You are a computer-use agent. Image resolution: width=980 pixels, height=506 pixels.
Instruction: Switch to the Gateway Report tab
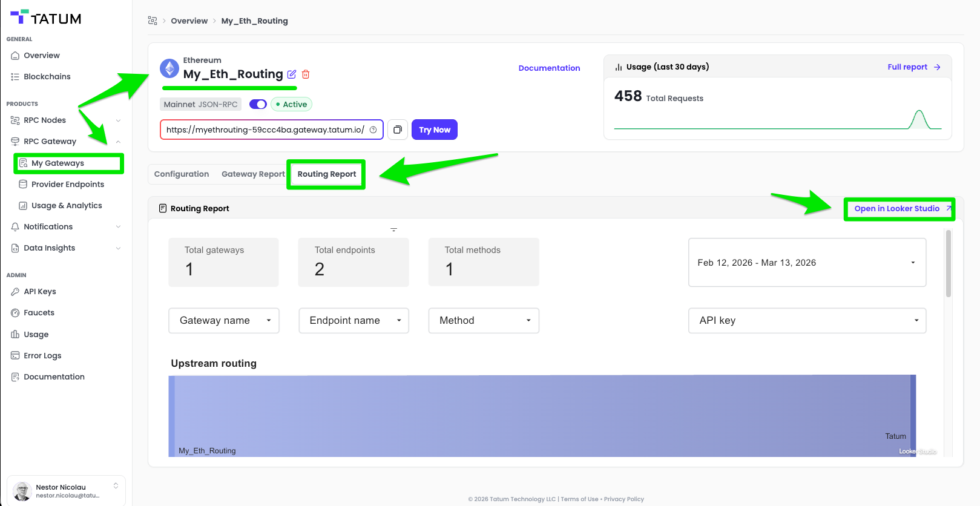point(253,174)
